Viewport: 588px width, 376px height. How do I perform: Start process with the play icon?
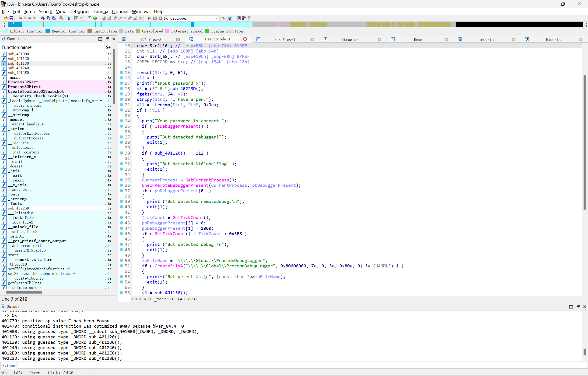click(x=149, y=18)
